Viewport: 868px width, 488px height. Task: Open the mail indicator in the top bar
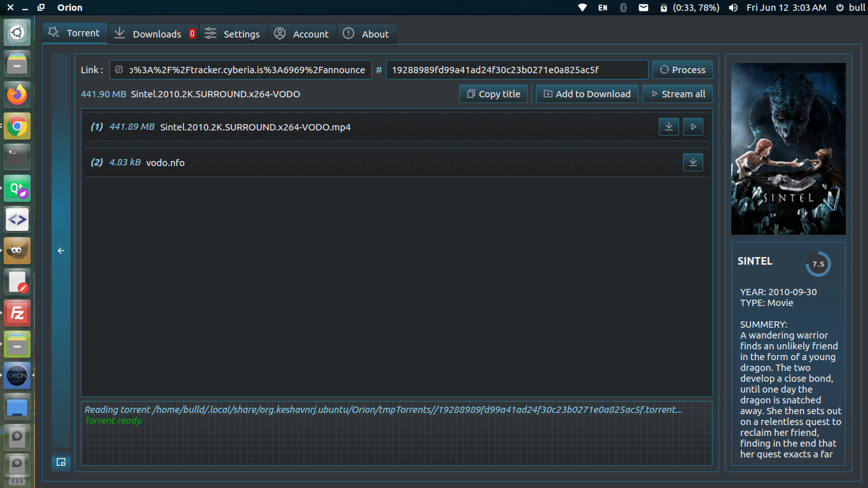click(644, 8)
